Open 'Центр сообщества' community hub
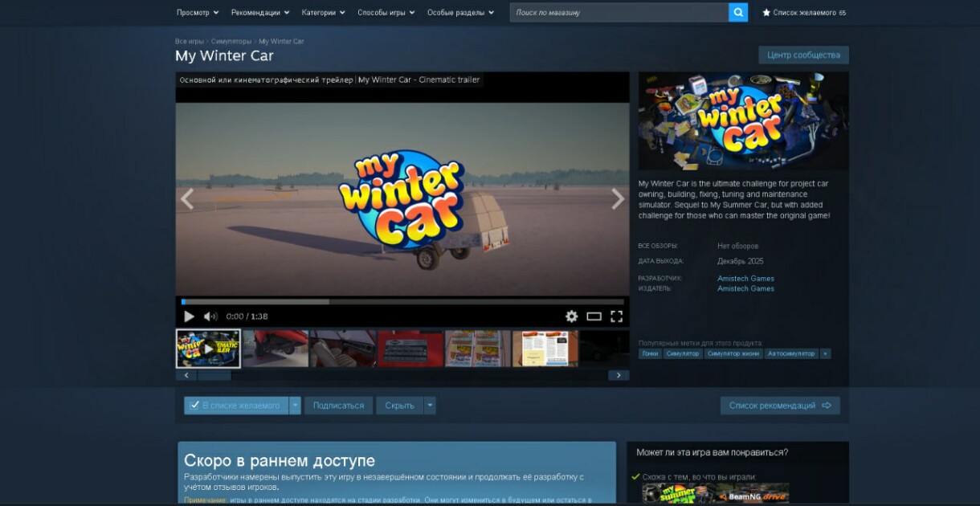 coord(803,55)
